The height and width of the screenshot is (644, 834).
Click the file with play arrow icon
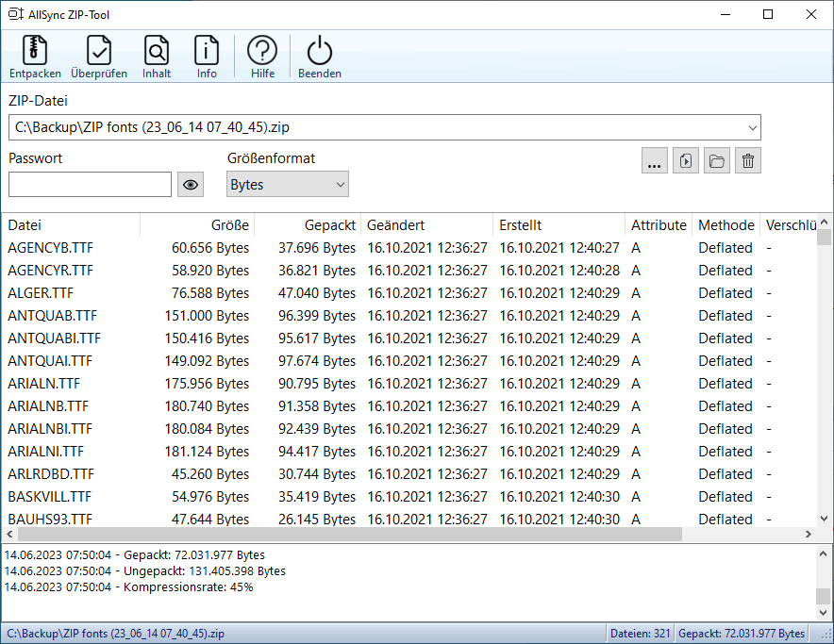[686, 160]
